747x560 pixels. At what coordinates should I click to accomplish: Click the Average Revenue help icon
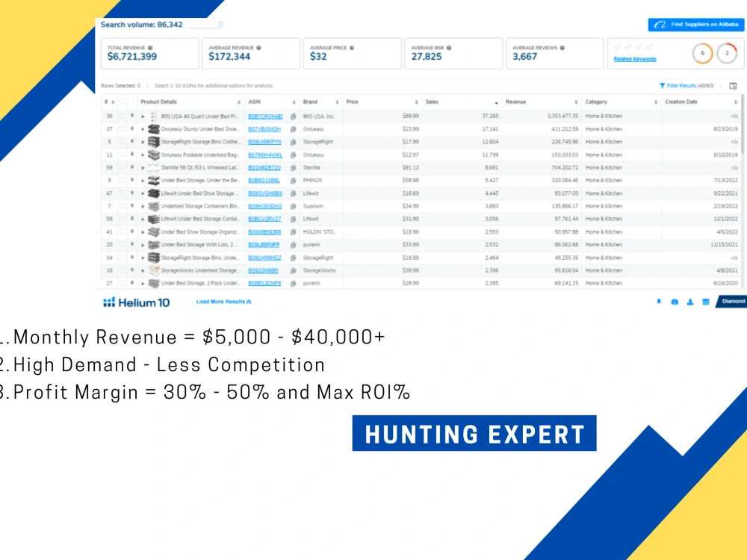(258, 48)
